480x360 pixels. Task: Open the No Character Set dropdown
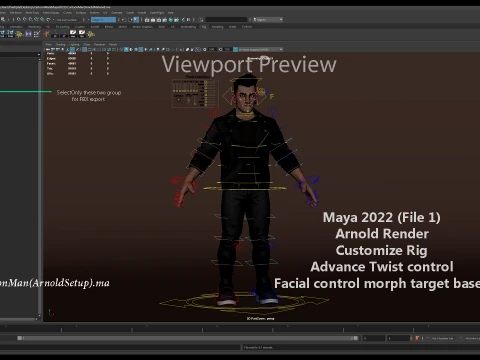pos(443,338)
